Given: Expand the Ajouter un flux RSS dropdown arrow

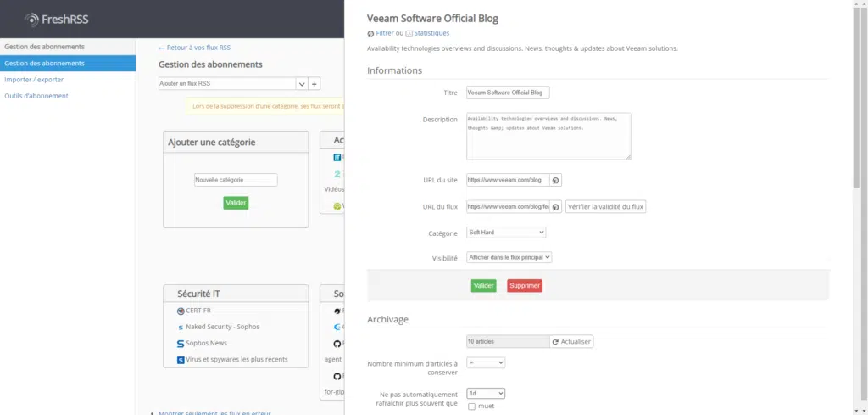Looking at the screenshot, I should [x=302, y=84].
